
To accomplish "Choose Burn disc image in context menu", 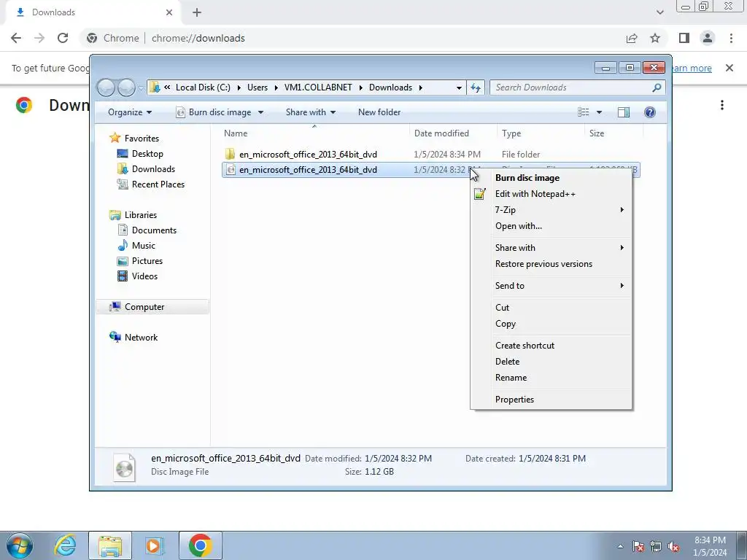I will coord(527,178).
